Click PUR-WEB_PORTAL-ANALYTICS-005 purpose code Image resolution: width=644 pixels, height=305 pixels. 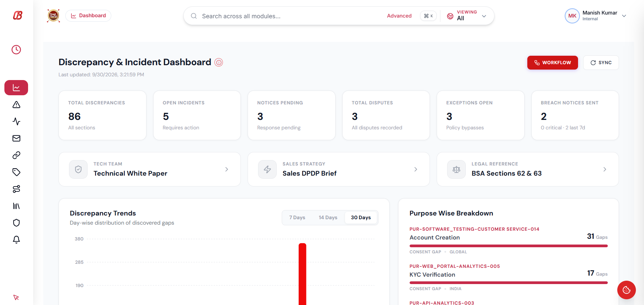[x=455, y=266]
